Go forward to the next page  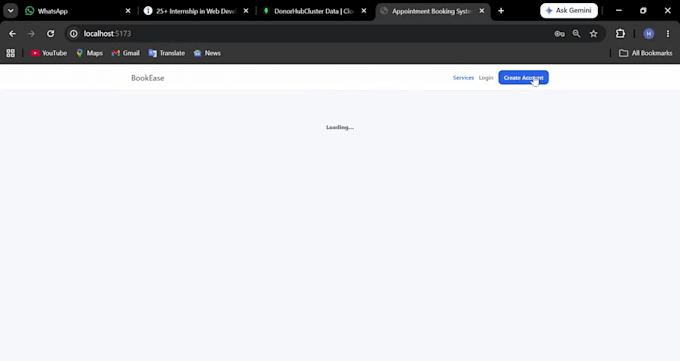pyautogui.click(x=31, y=33)
